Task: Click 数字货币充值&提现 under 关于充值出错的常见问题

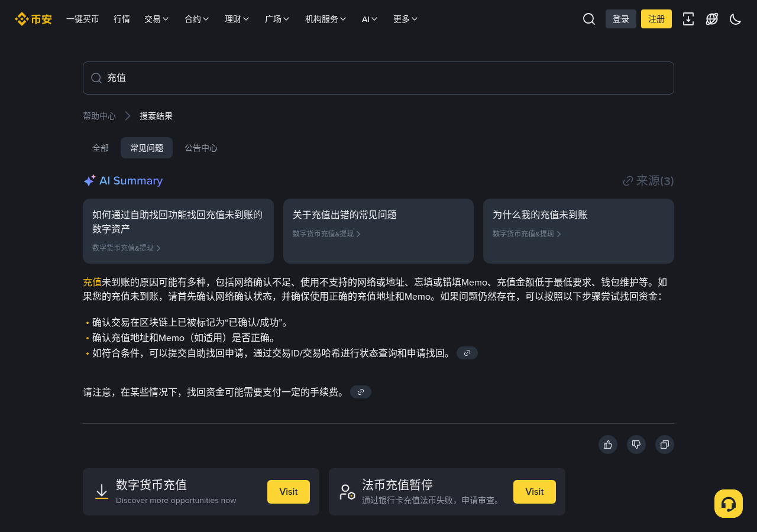Action: click(327, 233)
